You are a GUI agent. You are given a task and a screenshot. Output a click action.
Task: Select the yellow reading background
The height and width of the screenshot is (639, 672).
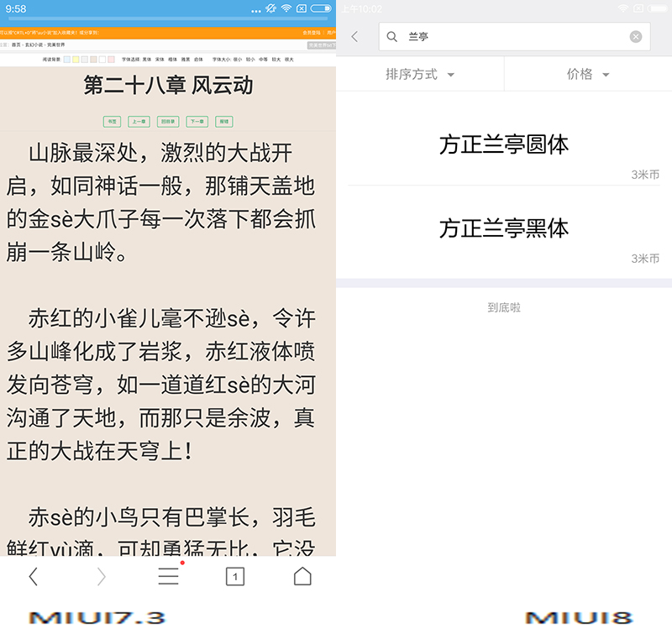(x=76, y=60)
